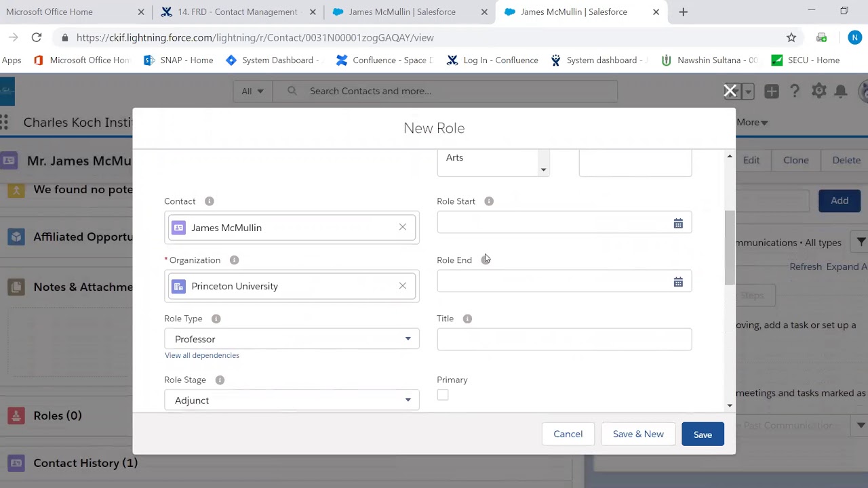The image size is (868, 488).
Task: Open the Salesforce global add icon
Action: point(772,91)
